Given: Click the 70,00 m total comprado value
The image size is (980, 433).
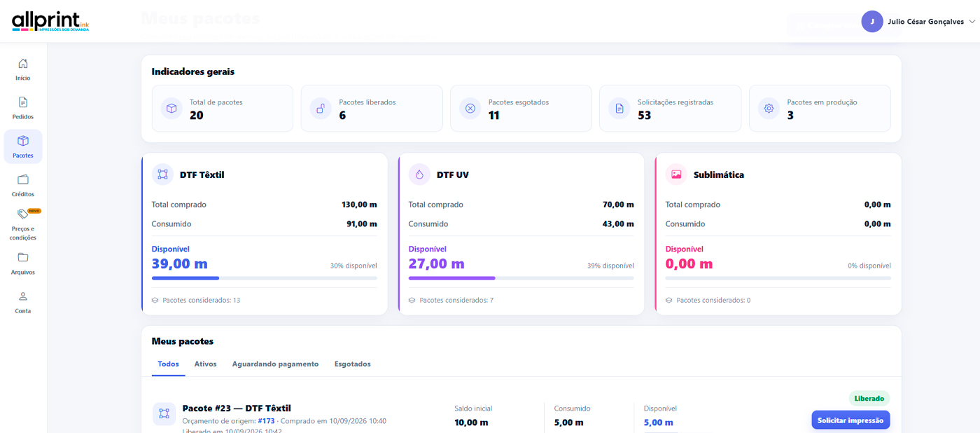Looking at the screenshot, I should [x=619, y=205].
